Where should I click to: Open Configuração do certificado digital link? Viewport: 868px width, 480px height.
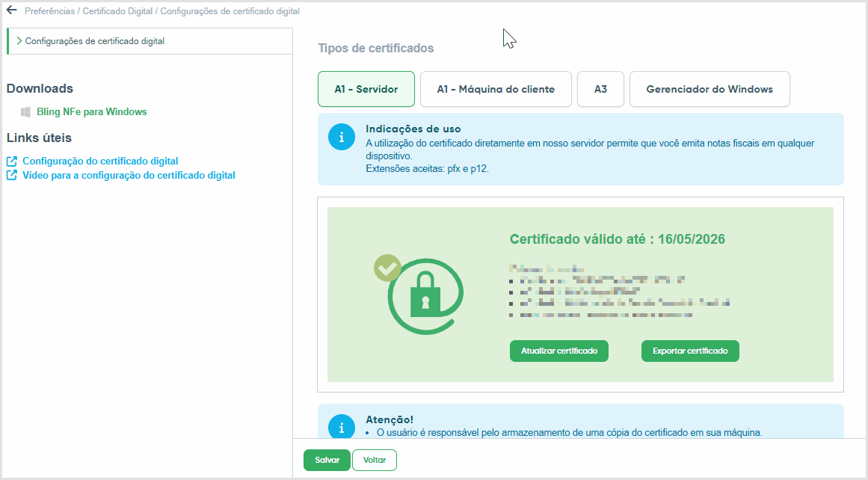pos(100,161)
